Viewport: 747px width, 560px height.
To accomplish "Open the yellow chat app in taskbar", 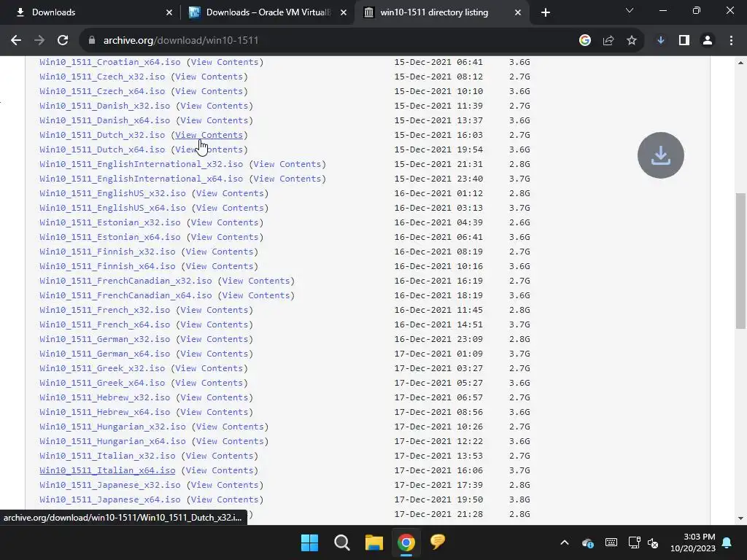I will (x=438, y=542).
